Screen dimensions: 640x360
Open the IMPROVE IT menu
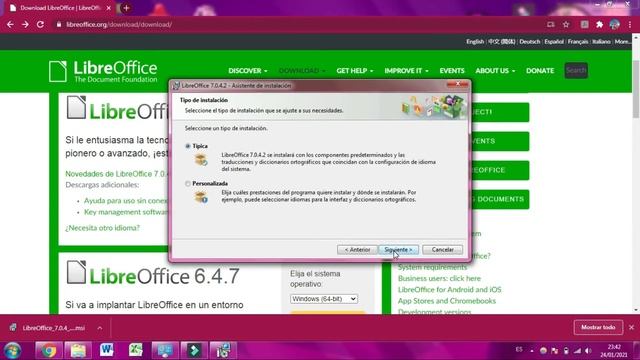tap(406, 71)
